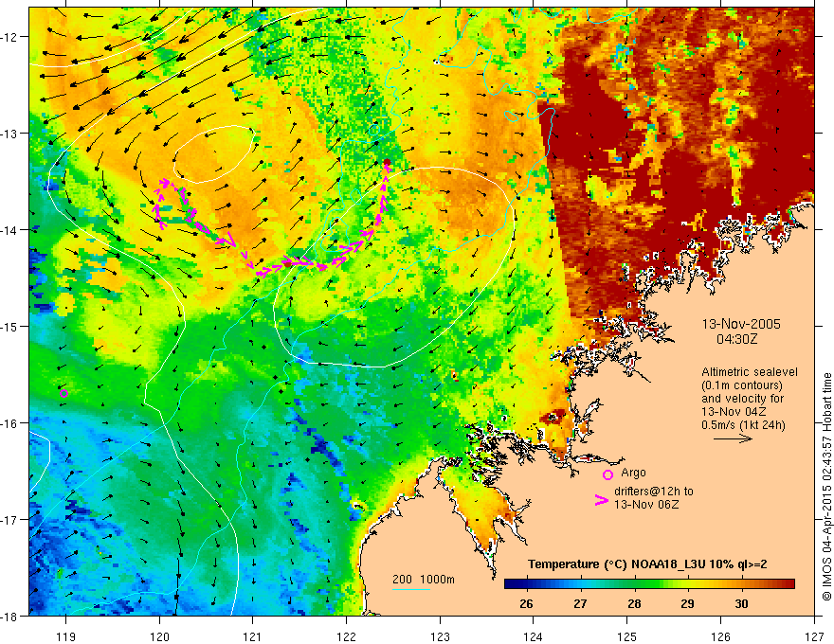Click the longitude axis label 122
Viewport: 834px width, 644px height.
click(x=346, y=636)
